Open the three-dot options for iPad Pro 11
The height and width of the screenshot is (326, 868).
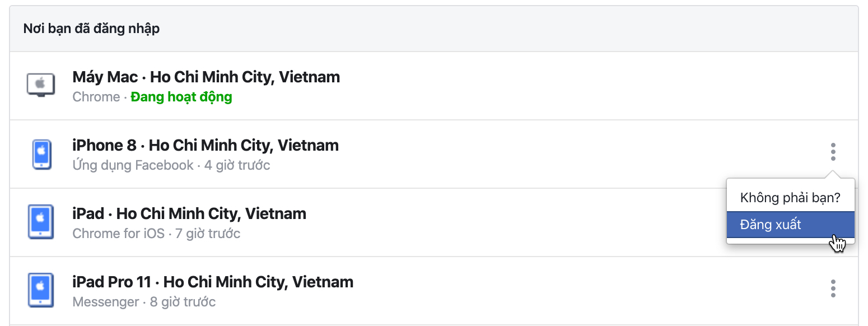tap(833, 288)
